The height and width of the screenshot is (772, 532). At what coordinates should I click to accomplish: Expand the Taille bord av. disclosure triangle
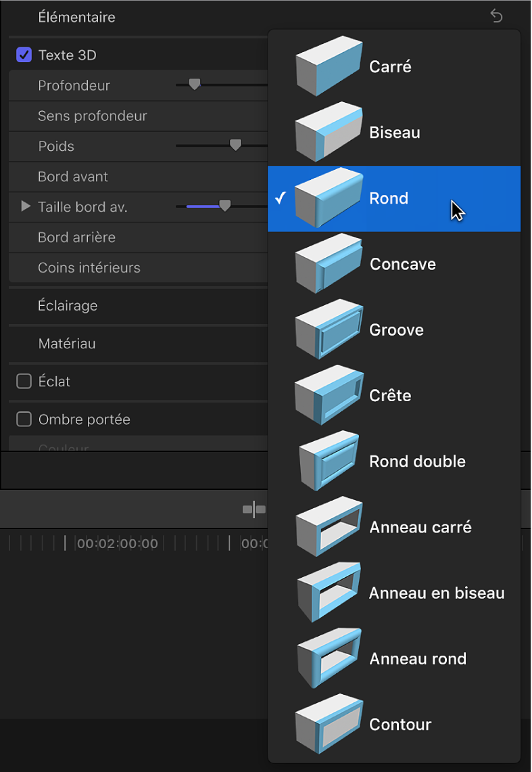(26, 206)
